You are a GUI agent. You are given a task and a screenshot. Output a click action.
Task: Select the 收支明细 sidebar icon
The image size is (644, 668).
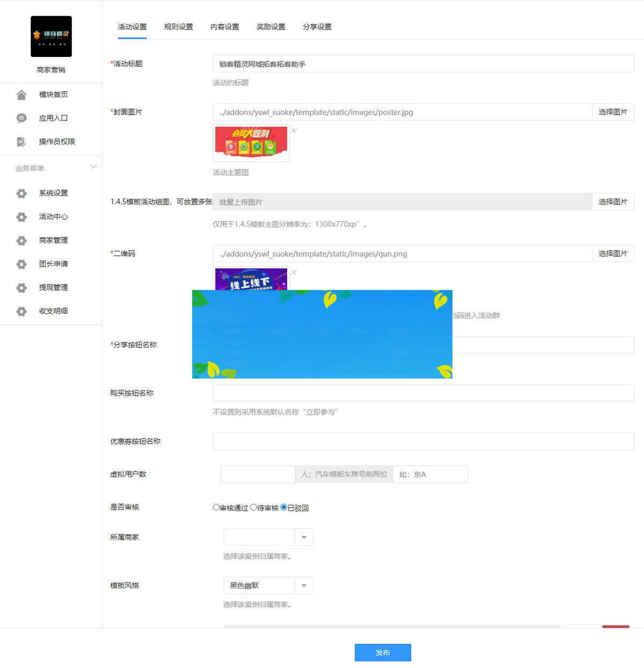(x=21, y=311)
